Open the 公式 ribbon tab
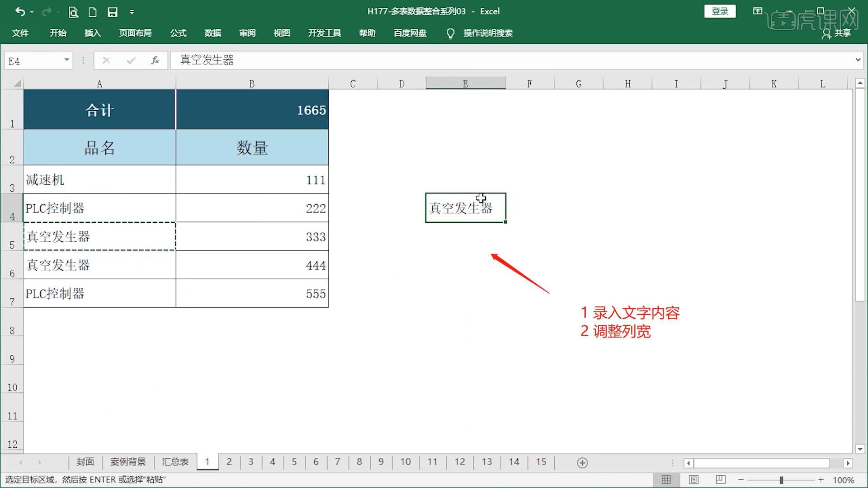The image size is (868, 488). [x=178, y=33]
